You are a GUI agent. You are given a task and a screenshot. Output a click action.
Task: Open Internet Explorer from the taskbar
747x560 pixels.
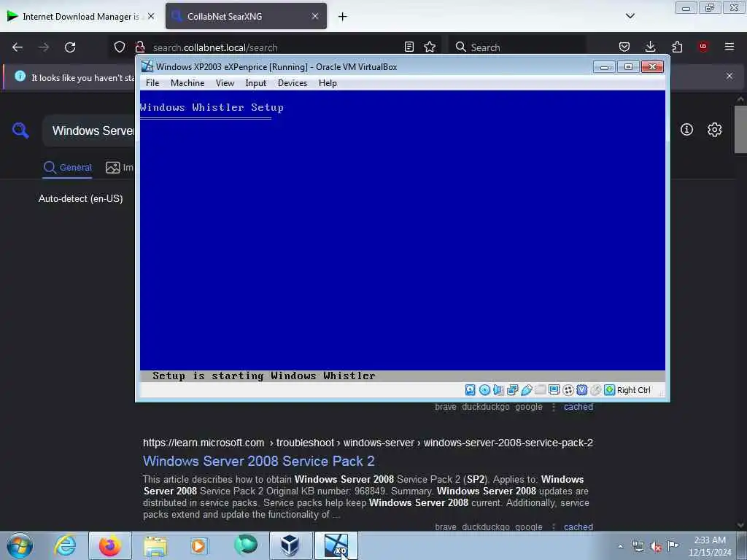(65, 545)
